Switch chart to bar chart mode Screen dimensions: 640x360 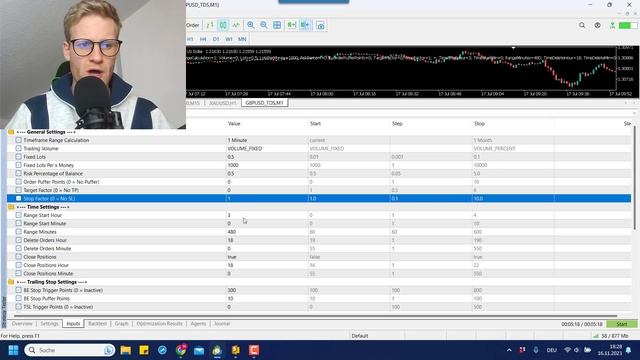point(210,25)
